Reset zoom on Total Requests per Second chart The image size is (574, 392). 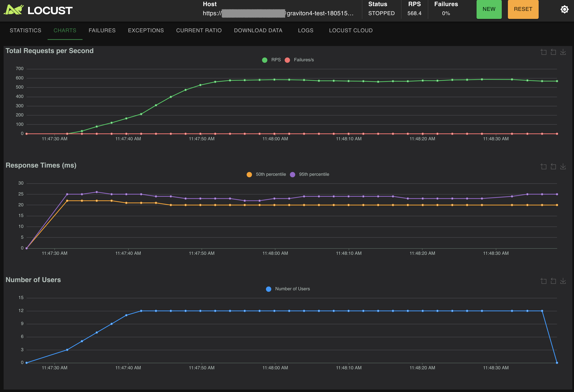point(553,52)
